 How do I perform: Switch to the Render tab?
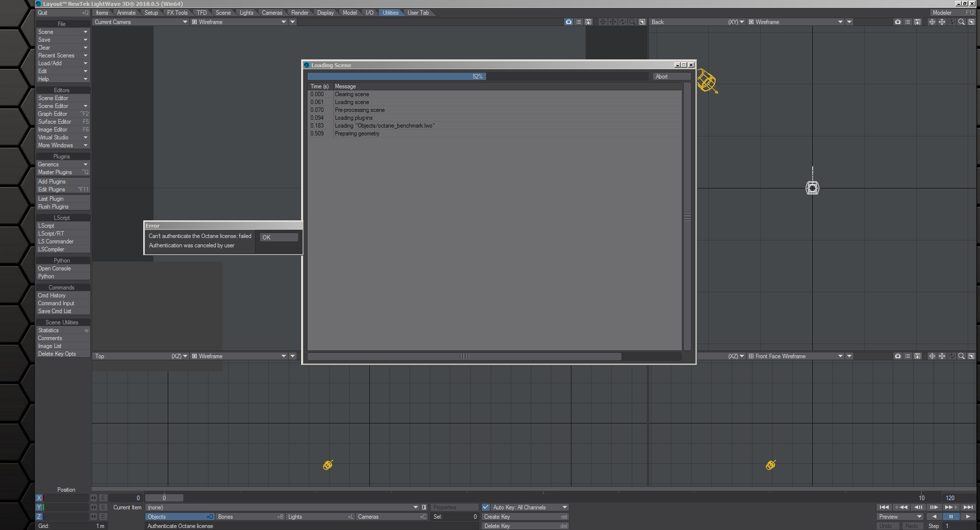[x=300, y=13]
